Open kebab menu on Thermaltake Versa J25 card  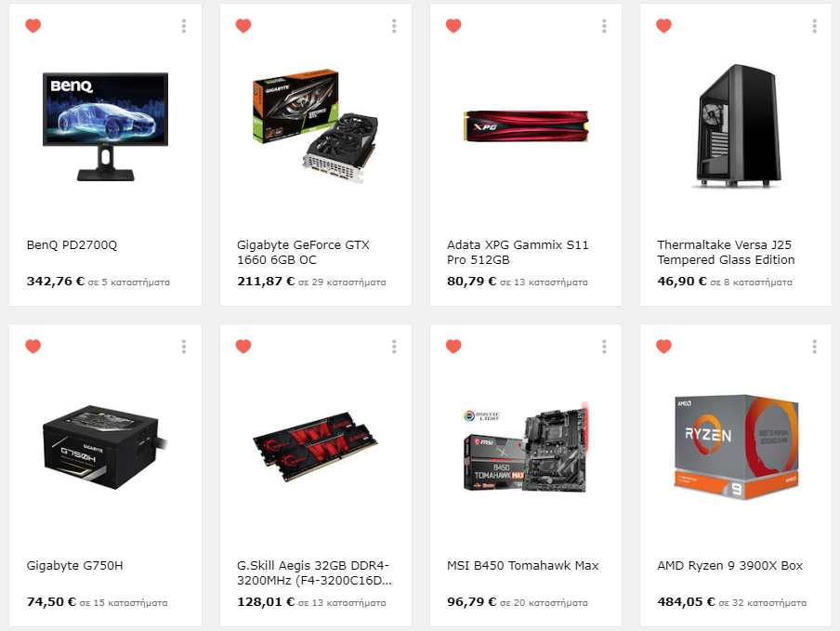814,26
